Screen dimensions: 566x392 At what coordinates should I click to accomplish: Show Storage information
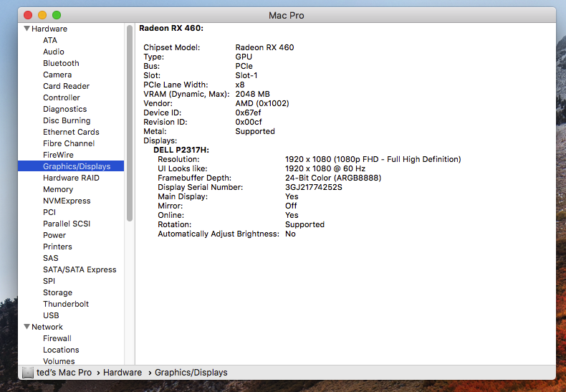click(58, 292)
